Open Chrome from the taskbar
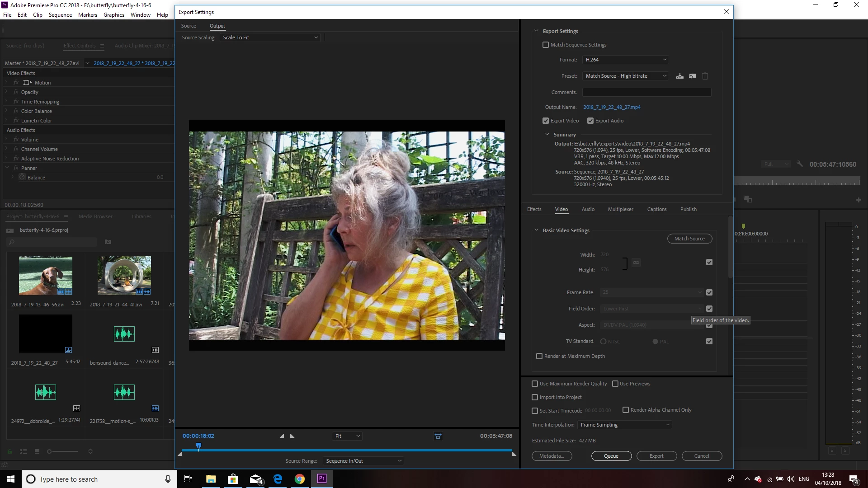868x488 pixels. click(300, 479)
